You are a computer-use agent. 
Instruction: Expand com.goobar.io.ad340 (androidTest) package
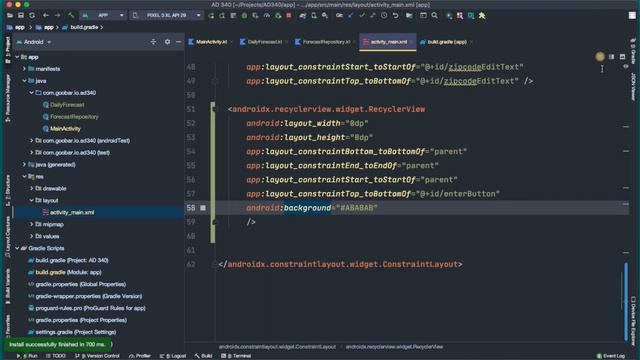pyautogui.click(x=32, y=140)
